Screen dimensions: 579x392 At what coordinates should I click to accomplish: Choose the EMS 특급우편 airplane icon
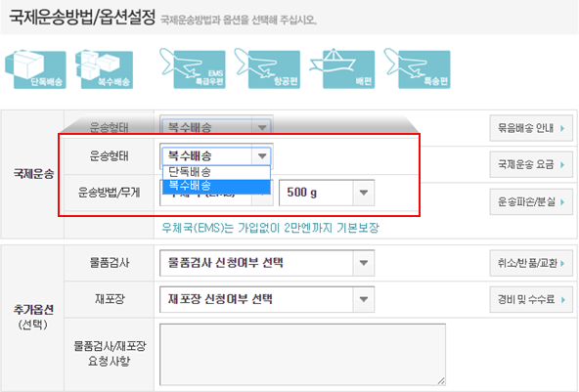pyautogui.click(x=193, y=68)
